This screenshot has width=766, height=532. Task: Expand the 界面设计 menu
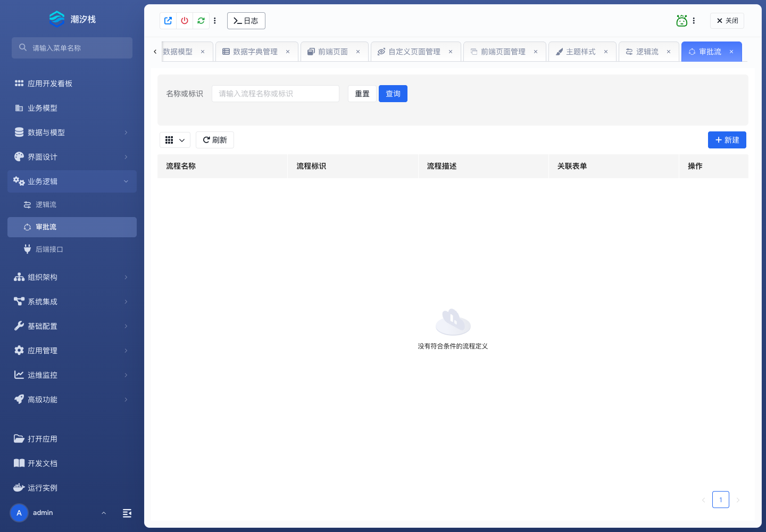click(72, 157)
